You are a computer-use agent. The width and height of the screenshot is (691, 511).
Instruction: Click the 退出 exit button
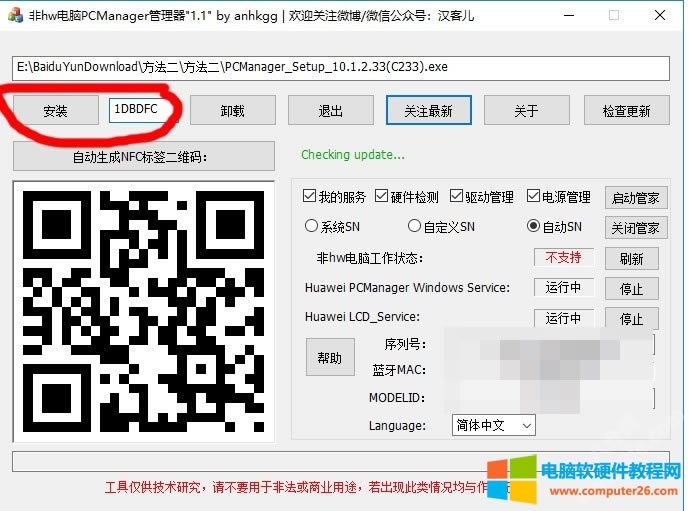tap(331, 110)
